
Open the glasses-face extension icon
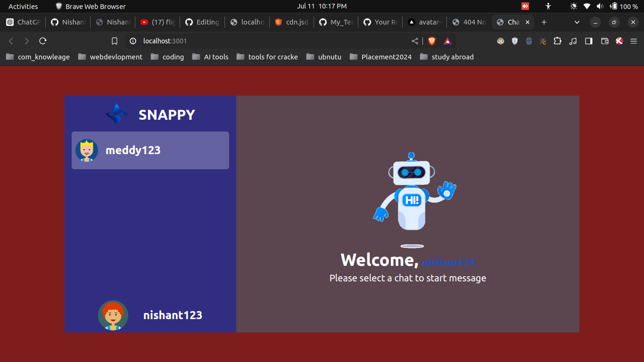coord(501,41)
